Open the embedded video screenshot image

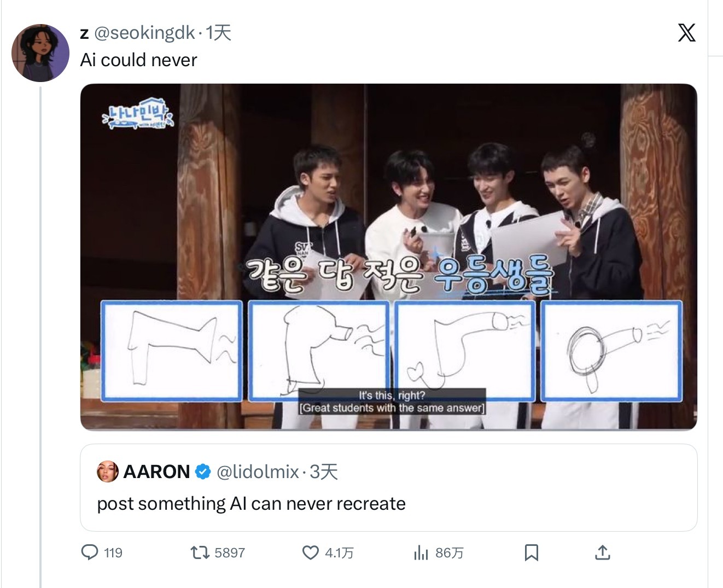point(389,257)
